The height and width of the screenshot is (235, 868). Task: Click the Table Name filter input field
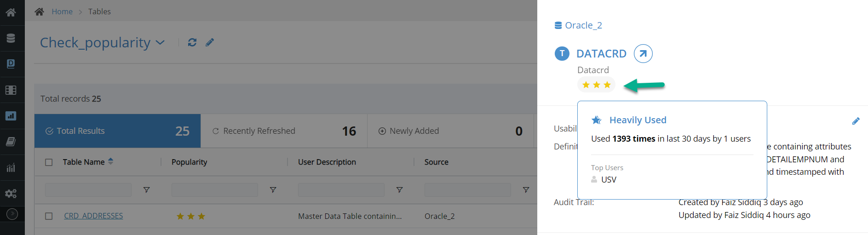[88, 190]
